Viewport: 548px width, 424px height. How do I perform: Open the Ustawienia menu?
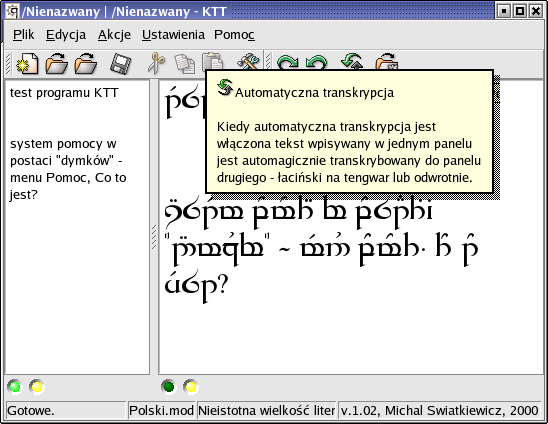pyautogui.click(x=173, y=35)
